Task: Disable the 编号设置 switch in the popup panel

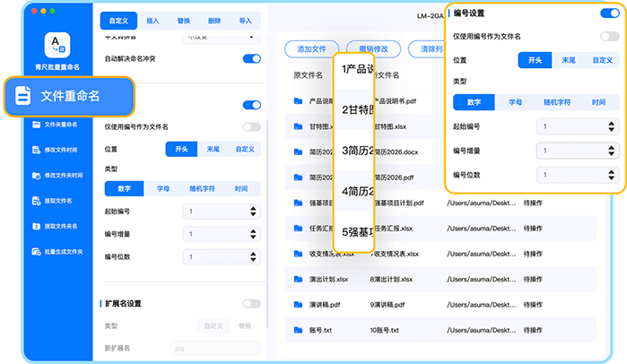Action: click(609, 13)
